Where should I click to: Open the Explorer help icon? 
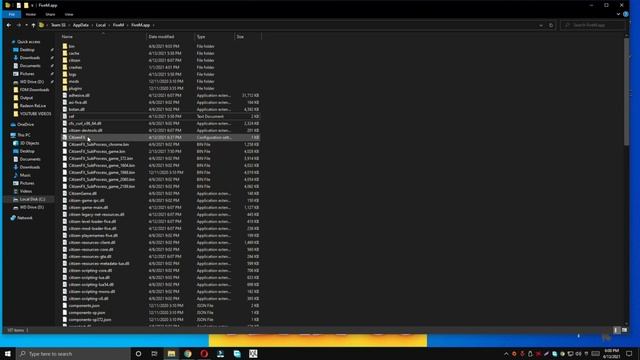click(x=626, y=14)
